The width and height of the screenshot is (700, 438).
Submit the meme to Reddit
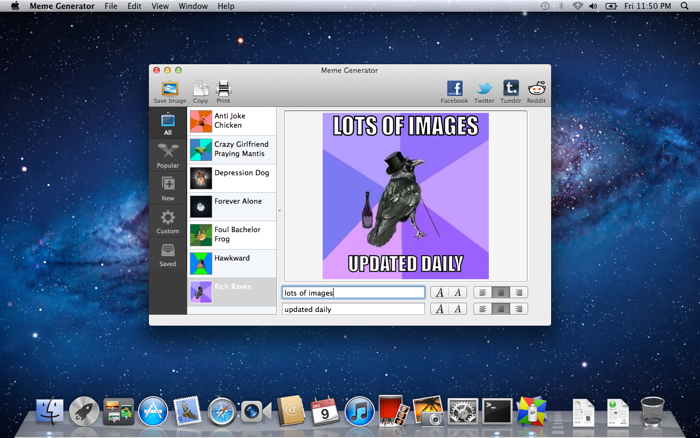536,92
